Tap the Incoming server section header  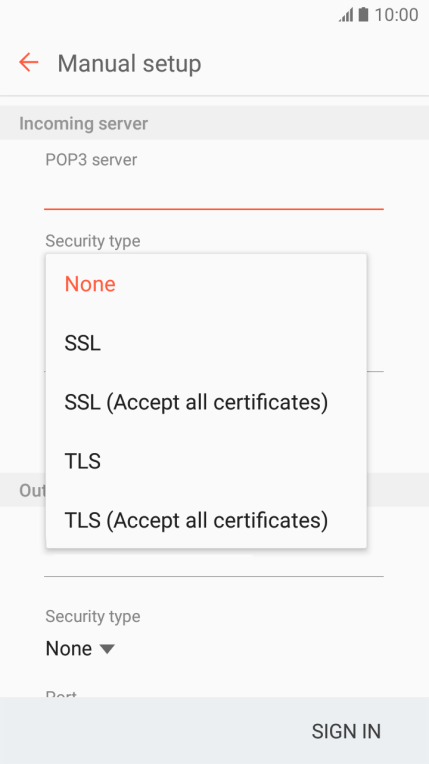(x=83, y=124)
